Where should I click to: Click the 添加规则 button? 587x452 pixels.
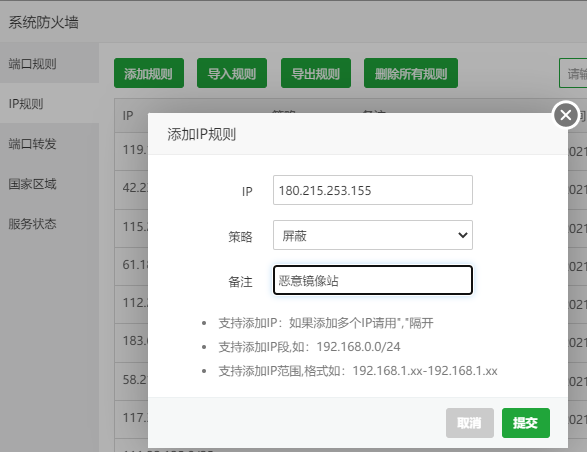[149, 73]
